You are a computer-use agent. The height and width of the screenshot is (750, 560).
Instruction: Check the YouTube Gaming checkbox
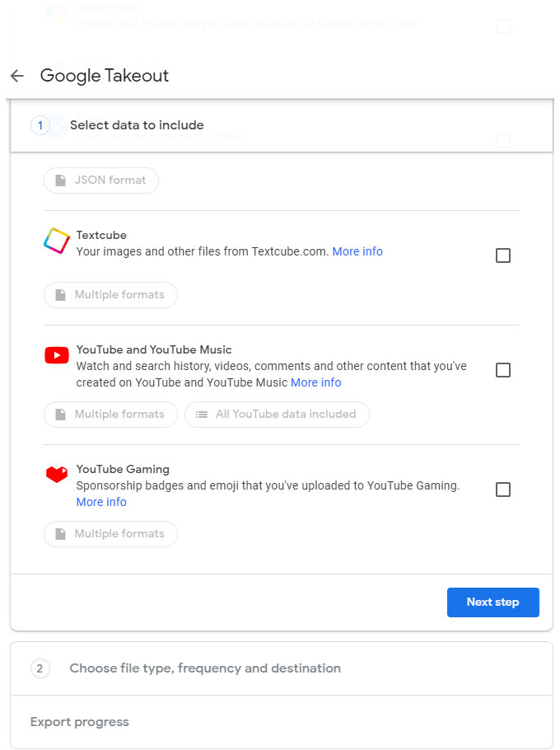[x=502, y=490]
